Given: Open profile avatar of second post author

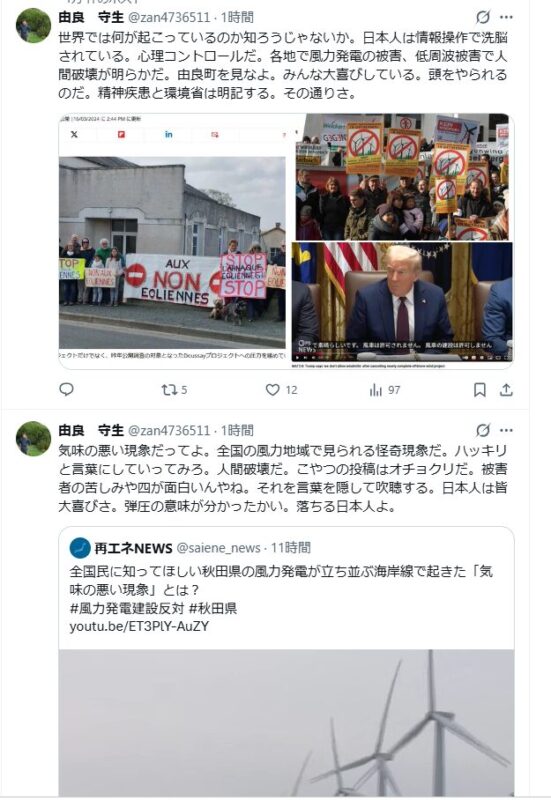Looking at the screenshot, I should point(34,439).
